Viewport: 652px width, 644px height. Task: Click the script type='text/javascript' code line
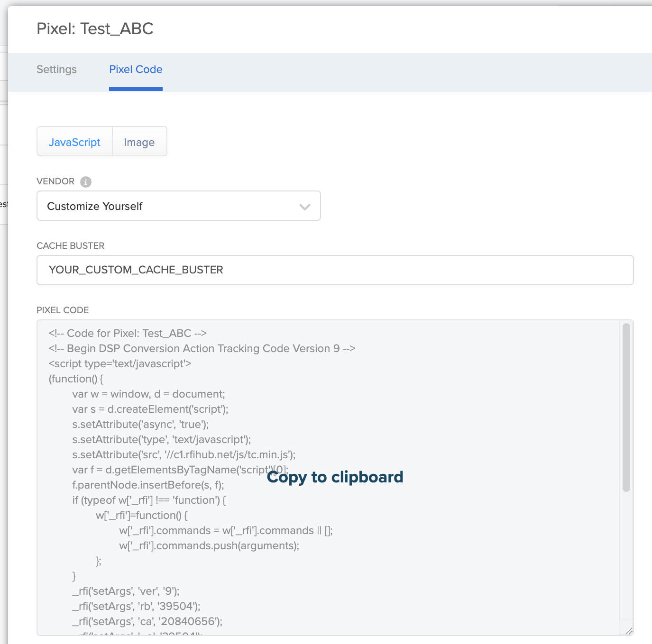pos(120,364)
